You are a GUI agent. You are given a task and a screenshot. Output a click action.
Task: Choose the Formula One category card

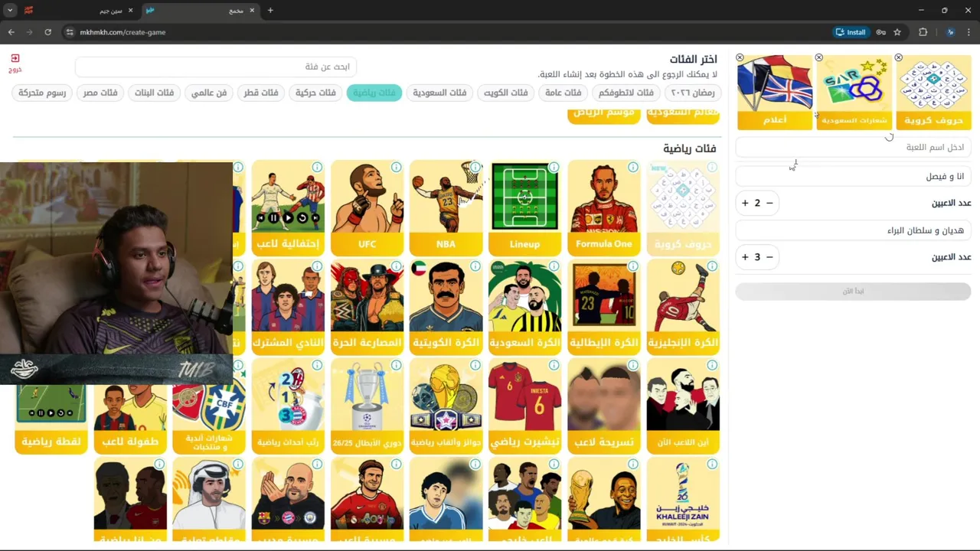(x=604, y=208)
